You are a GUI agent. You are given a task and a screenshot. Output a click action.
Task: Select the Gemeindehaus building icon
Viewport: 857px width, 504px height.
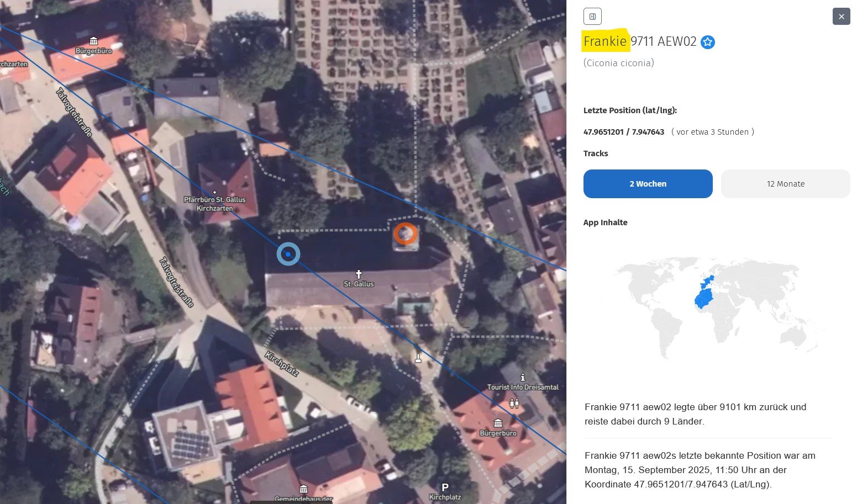tap(303, 489)
